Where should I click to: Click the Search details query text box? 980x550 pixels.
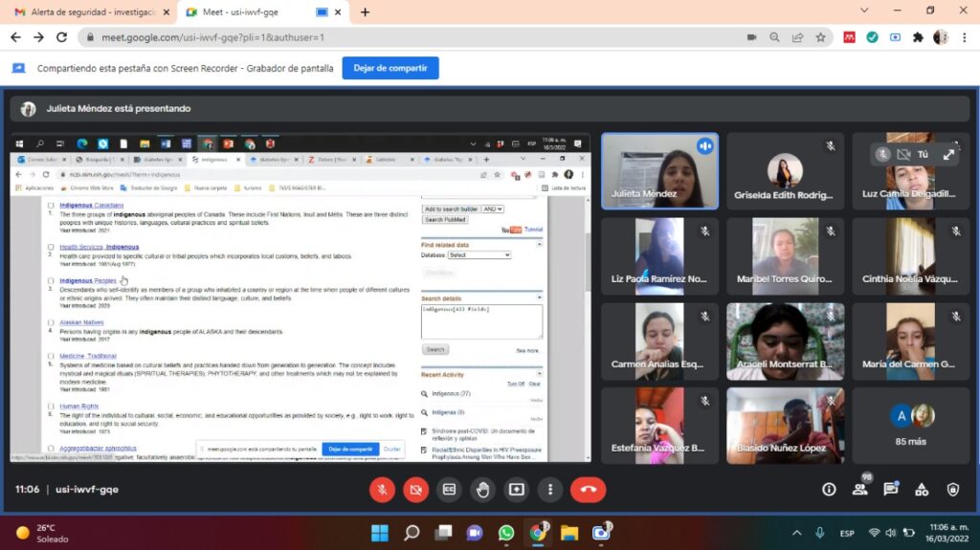[x=482, y=322]
